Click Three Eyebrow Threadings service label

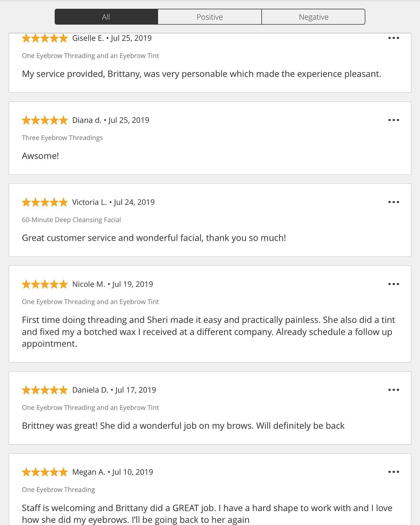(x=62, y=138)
